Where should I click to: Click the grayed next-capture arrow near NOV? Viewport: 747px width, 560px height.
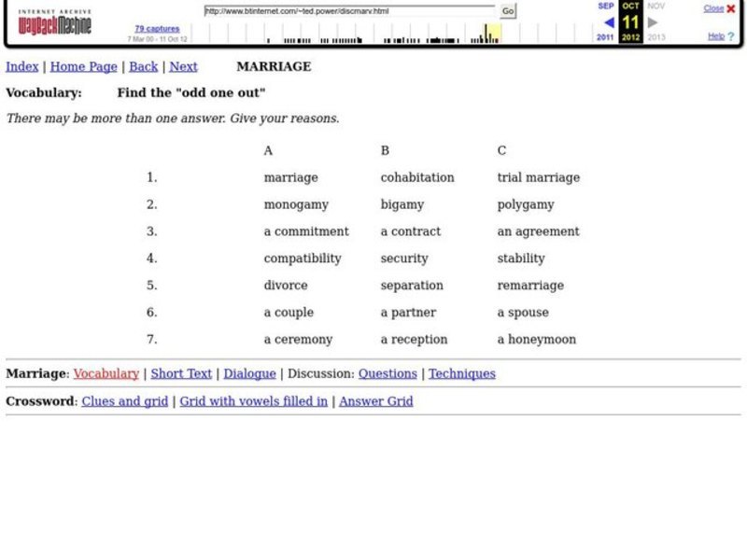pos(651,21)
